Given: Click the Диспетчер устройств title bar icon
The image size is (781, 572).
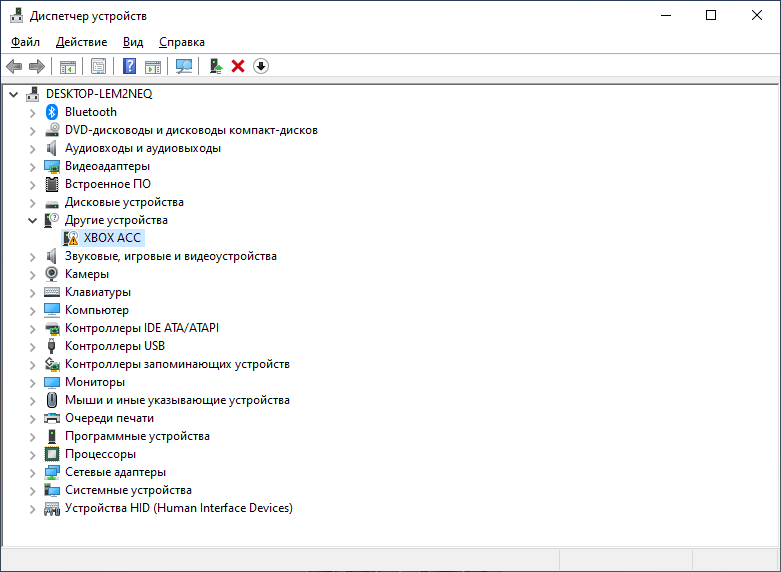Looking at the screenshot, I should 16,16.
